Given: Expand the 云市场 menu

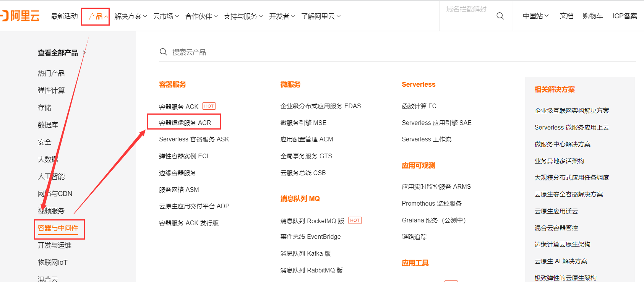Looking at the screenshot, I should point(166,16).
